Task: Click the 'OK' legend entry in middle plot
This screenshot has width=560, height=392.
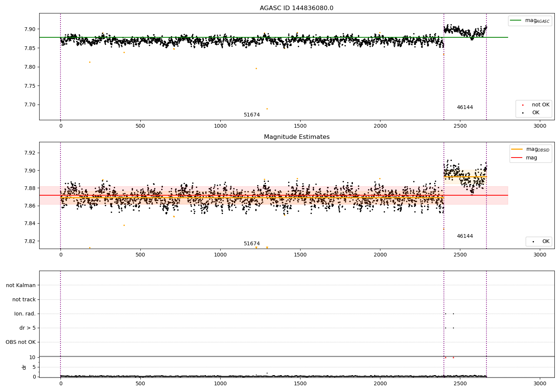Action: 545,242
